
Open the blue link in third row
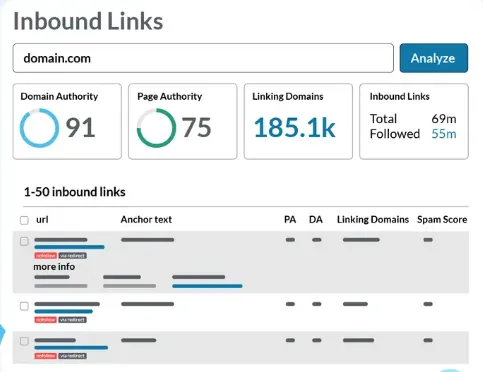coord(71,348)
